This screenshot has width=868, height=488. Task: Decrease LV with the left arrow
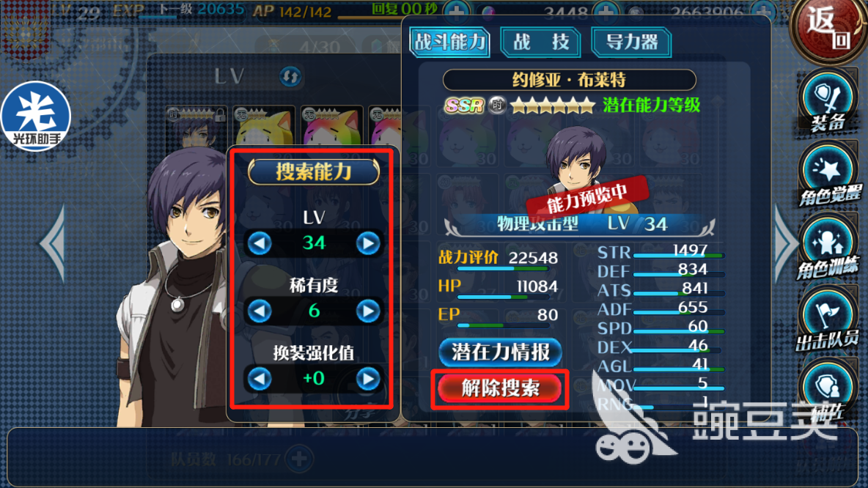tap(259, 243)
